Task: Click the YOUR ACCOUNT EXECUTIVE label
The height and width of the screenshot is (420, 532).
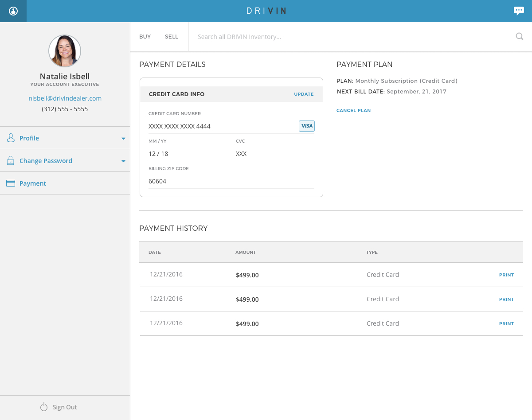Action: 65,85
